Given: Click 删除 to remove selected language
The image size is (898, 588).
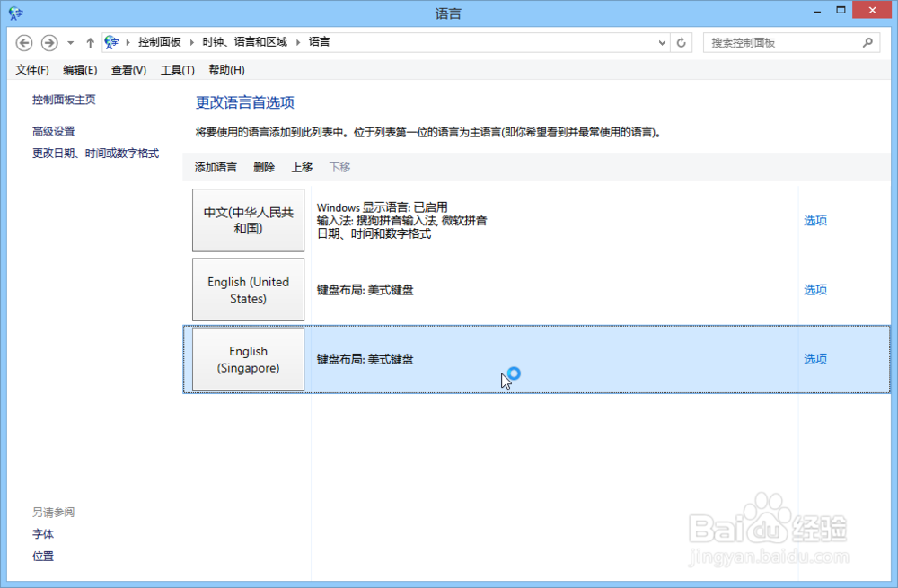Looking at the screenshot, I should pos(263,167).
